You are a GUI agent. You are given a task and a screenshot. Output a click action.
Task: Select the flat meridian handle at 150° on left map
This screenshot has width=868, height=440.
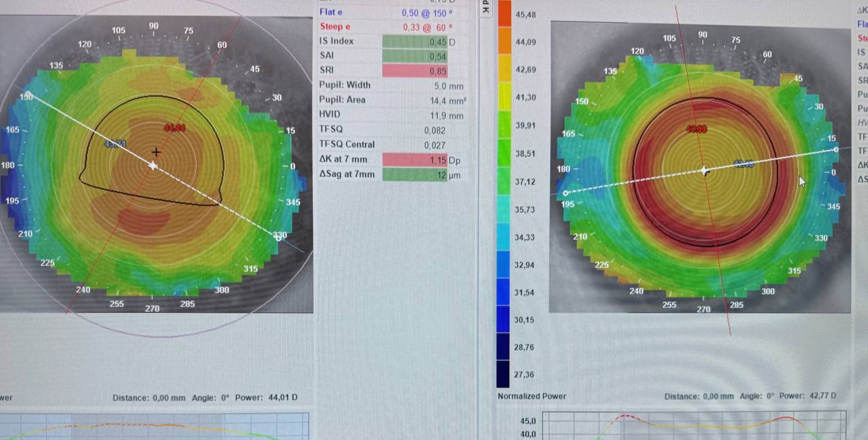click(x=28, y=94)
